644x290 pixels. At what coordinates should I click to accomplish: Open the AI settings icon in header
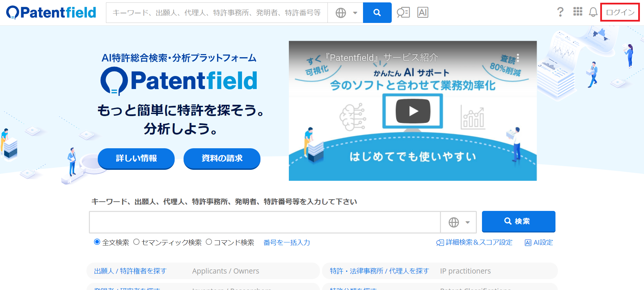pos(423,13)
